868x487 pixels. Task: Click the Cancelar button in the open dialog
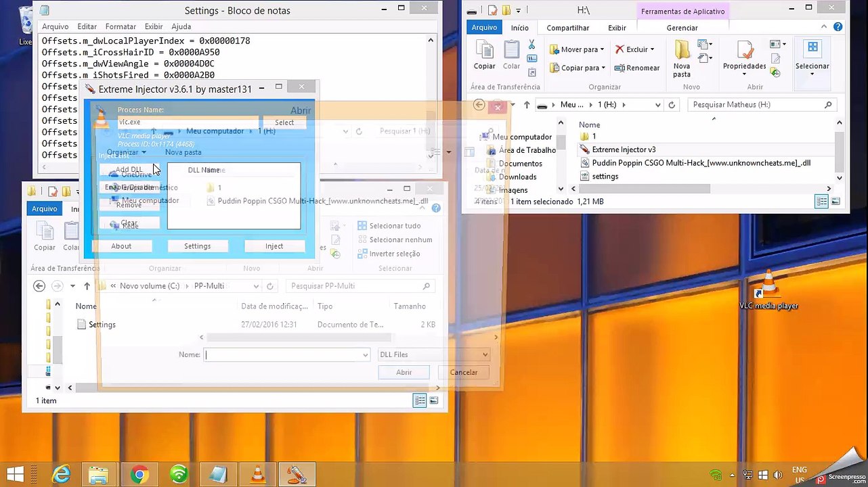[464, 372]
